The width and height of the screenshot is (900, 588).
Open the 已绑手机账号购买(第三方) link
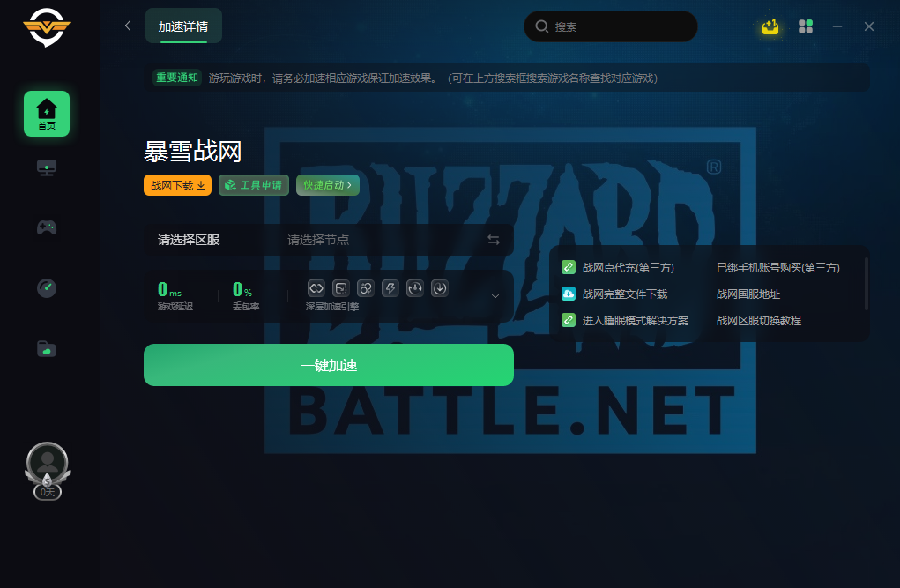click(x=778, y=268)
